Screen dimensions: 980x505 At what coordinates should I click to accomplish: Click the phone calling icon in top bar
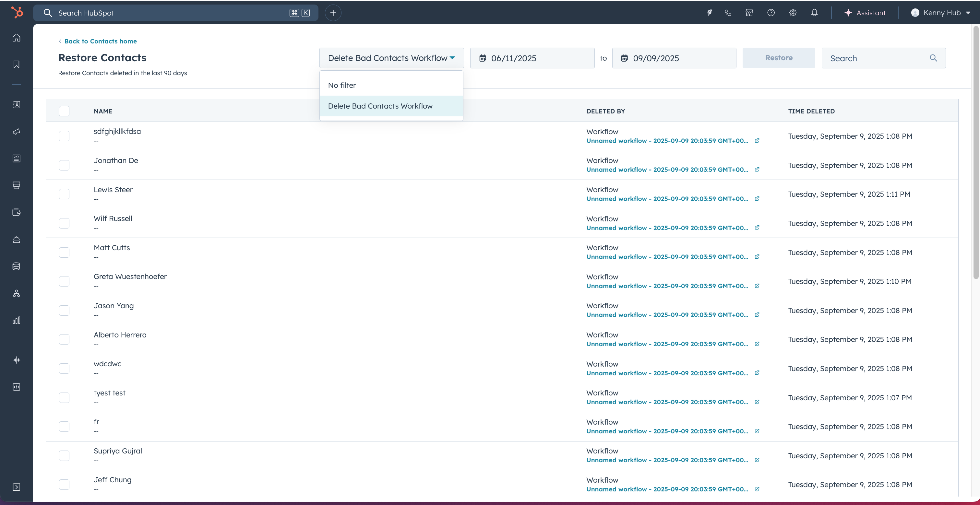pyautogui.click(x=728, y=13)
